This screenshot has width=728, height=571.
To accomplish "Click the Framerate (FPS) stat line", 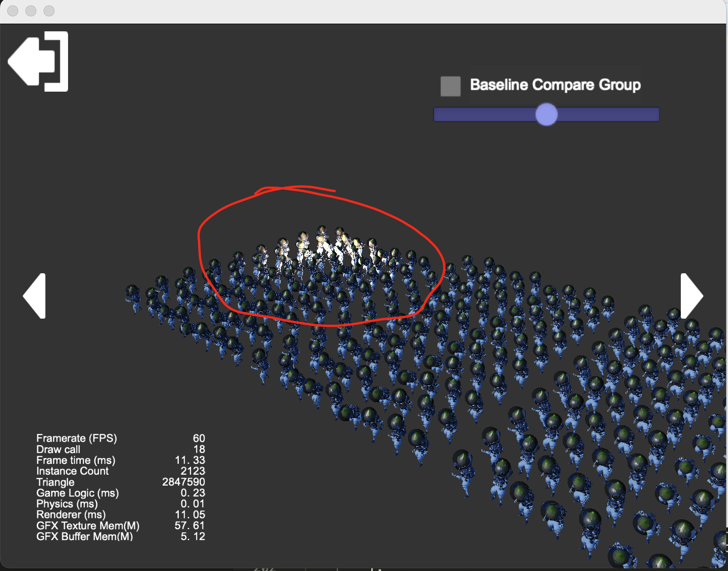I will click(76, 438).
